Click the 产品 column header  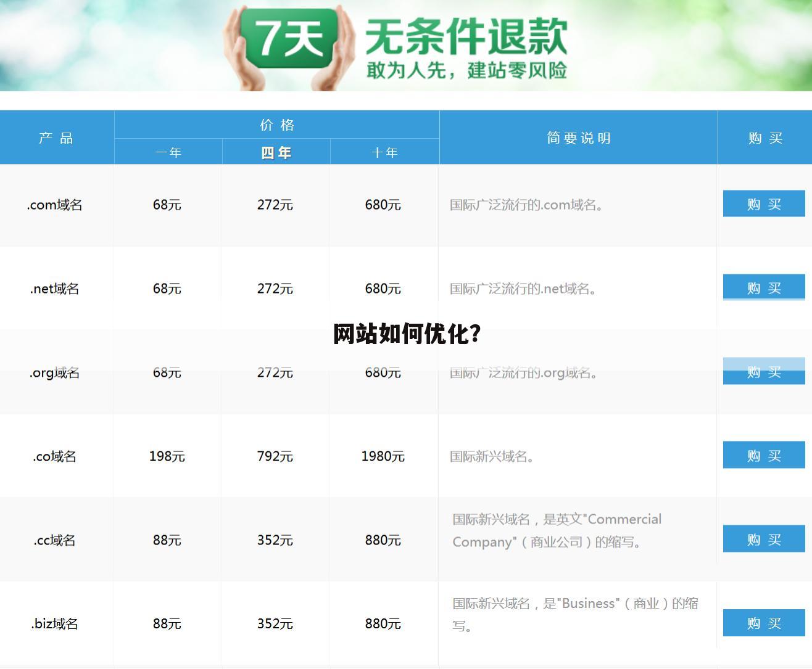(x=56, y=137)
